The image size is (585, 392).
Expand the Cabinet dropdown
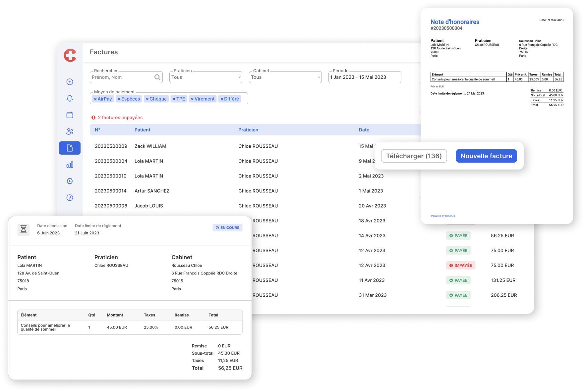pyautogui.click(x=285, y=77)
